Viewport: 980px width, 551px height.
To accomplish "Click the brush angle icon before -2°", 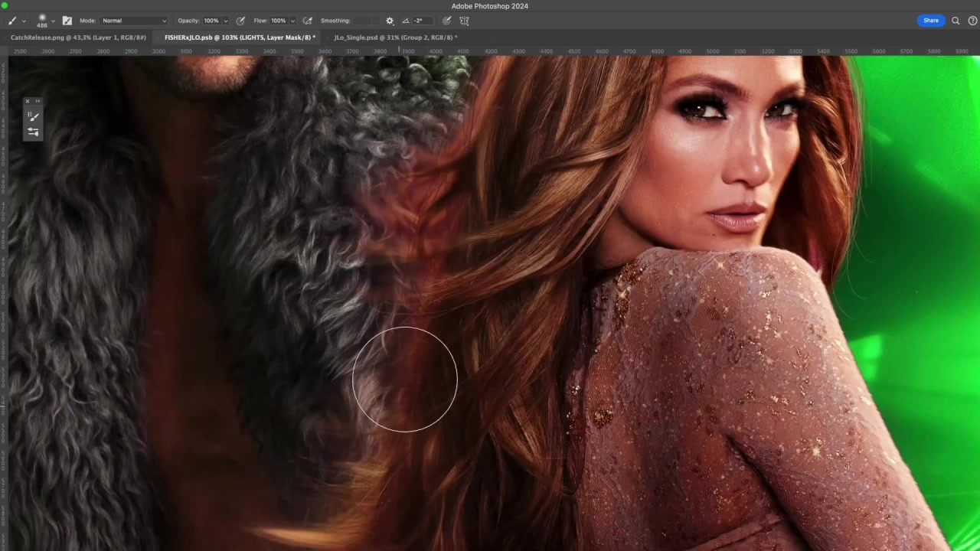I will 405,21.
